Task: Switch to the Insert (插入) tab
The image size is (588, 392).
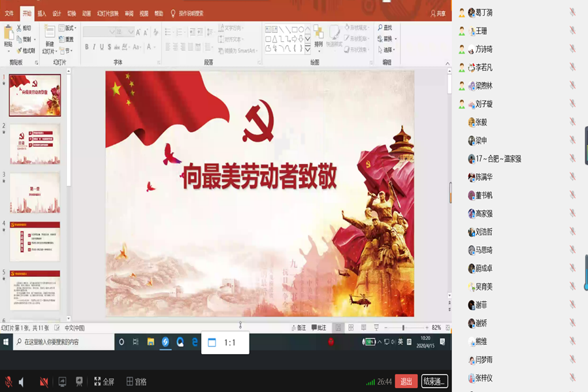Action: [42, 14]
